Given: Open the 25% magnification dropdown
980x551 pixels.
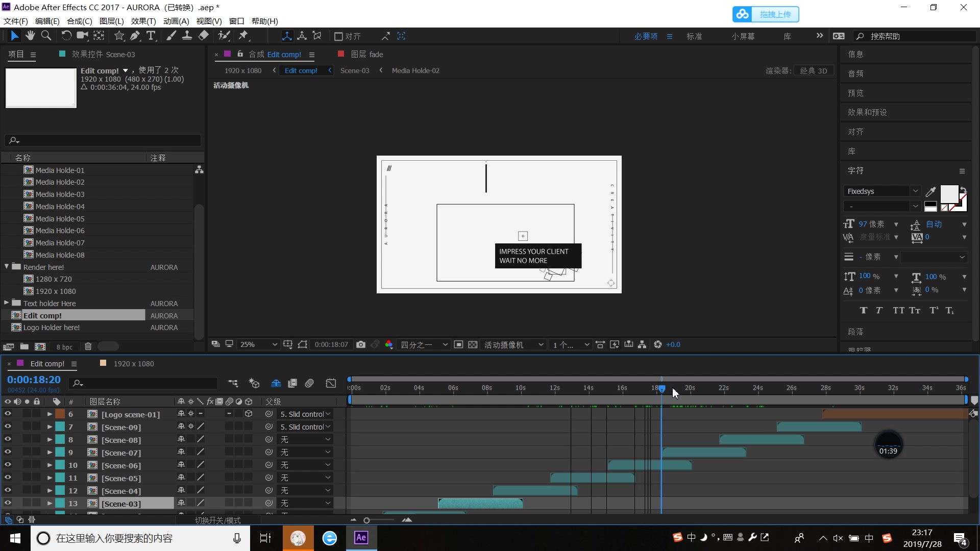Looking at the screenshot, I should point(259,345).
